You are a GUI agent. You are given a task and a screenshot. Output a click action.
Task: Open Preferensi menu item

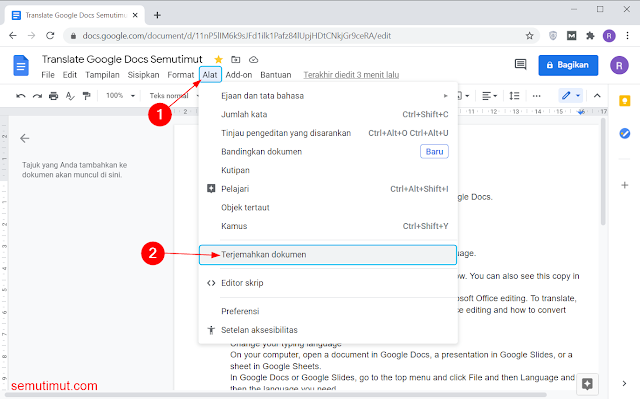(328, 311)
